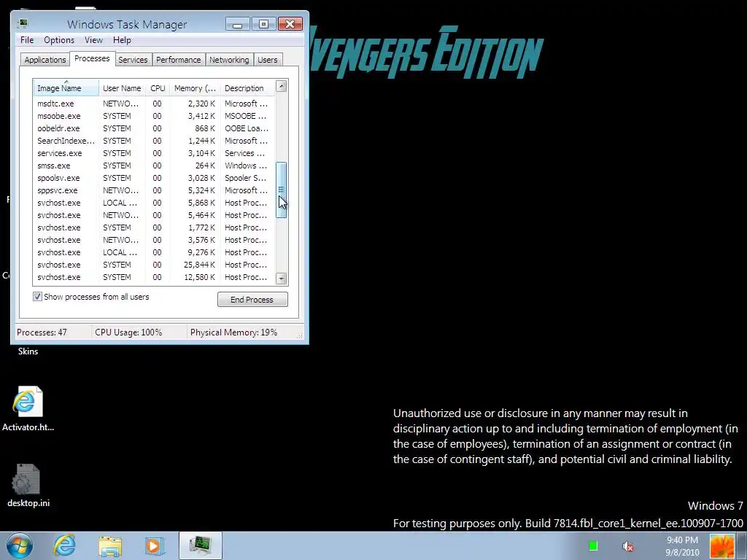The height and width of the screenshot is (560, 747).
Task: Click the muted volume tray icon
Action: tap(628, 546)
